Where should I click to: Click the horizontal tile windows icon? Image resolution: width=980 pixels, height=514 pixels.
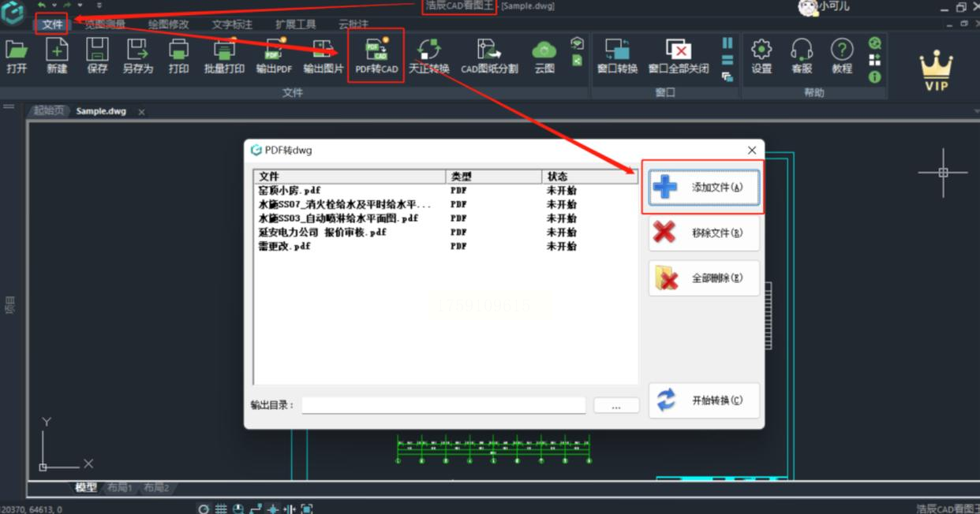pyautogui.click(x=728, y=60)
